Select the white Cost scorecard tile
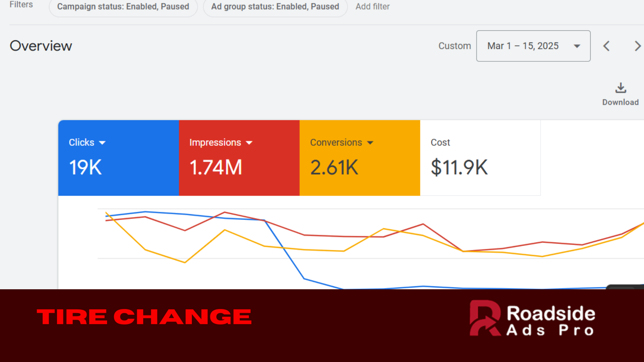The width and height of the screenshot is (644, 362). pos(480,158)
